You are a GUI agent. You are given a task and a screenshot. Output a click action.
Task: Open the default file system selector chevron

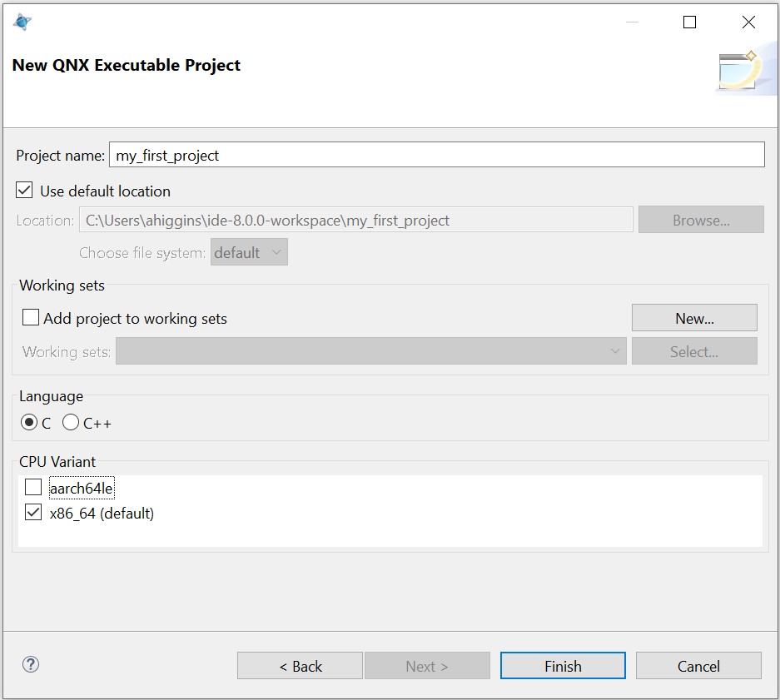point(277,252)
